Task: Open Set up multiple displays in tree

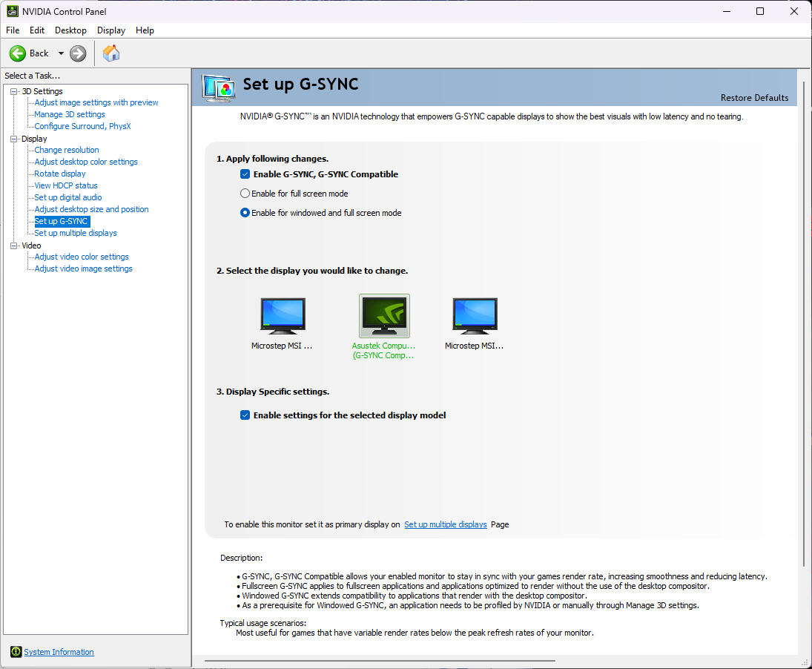Action: pyautogui.click(x=76, y=234)
